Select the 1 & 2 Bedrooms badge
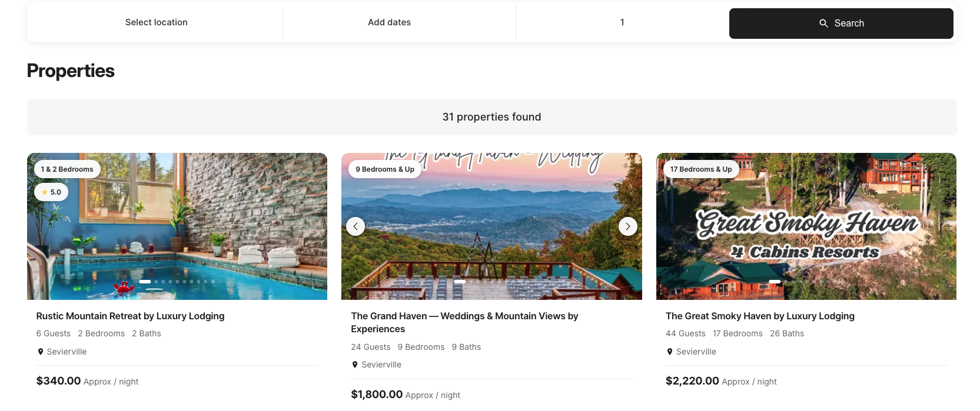The height and width of the screenshot is (411, 980). [67, 169]
